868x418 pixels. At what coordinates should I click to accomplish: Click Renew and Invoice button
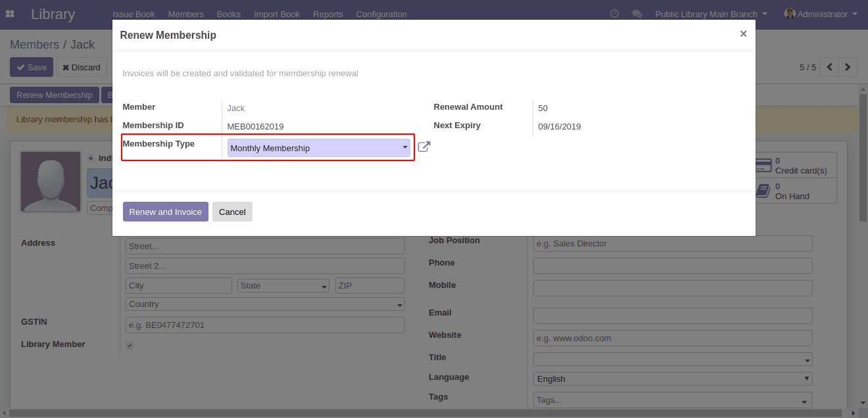pos(165,212)
